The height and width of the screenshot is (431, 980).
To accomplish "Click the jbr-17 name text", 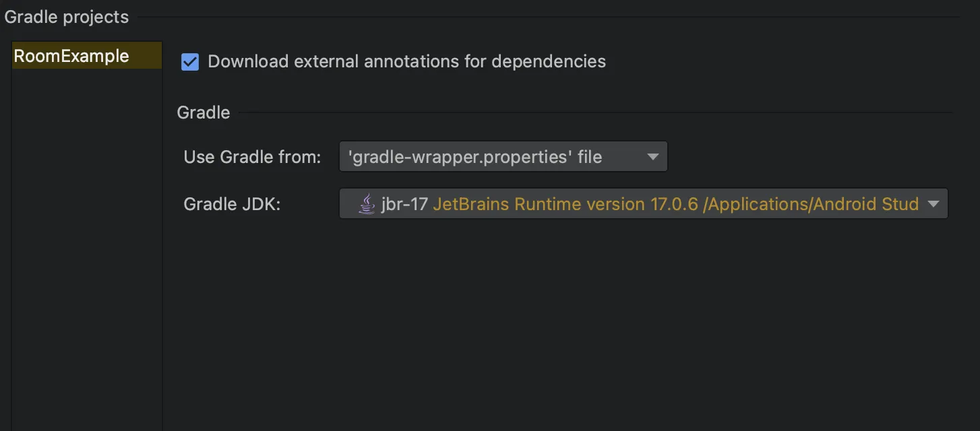I will (x=404, y=204).
